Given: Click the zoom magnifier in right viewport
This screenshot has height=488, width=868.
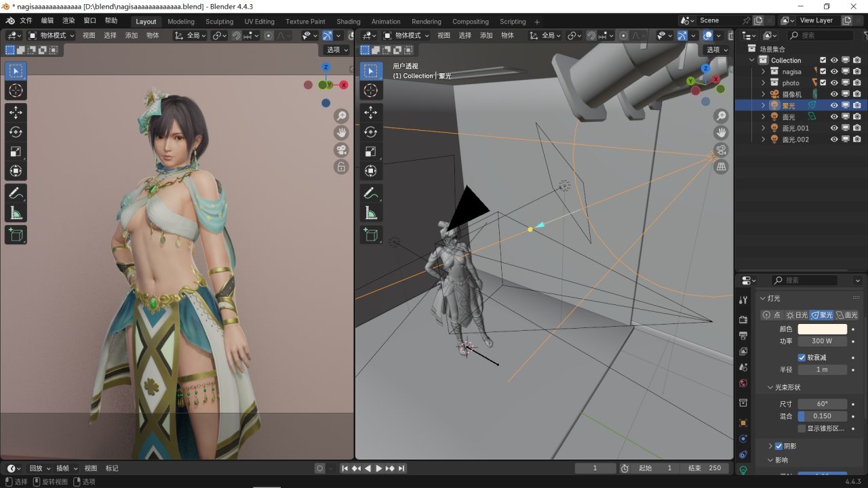Looking at the screenshot, I should 721,116.
